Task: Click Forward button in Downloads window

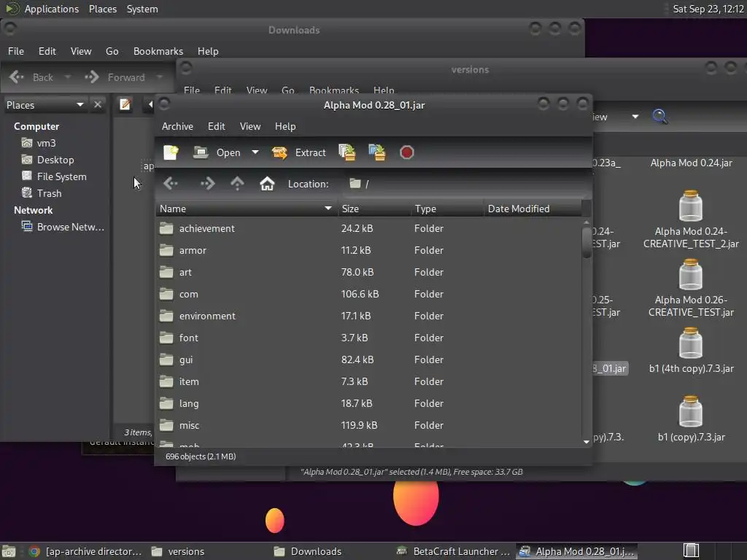Action: coord(116,77)
